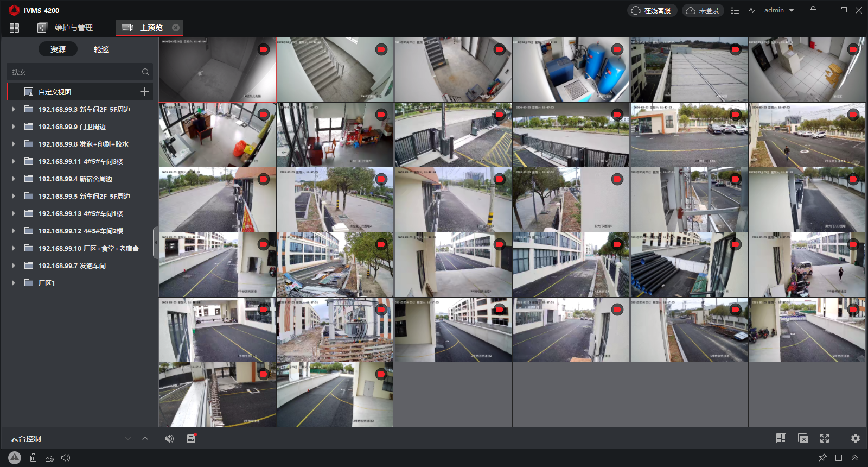
Task: Expand alarm panel with double chevron
Action: (x=854, y=458)
